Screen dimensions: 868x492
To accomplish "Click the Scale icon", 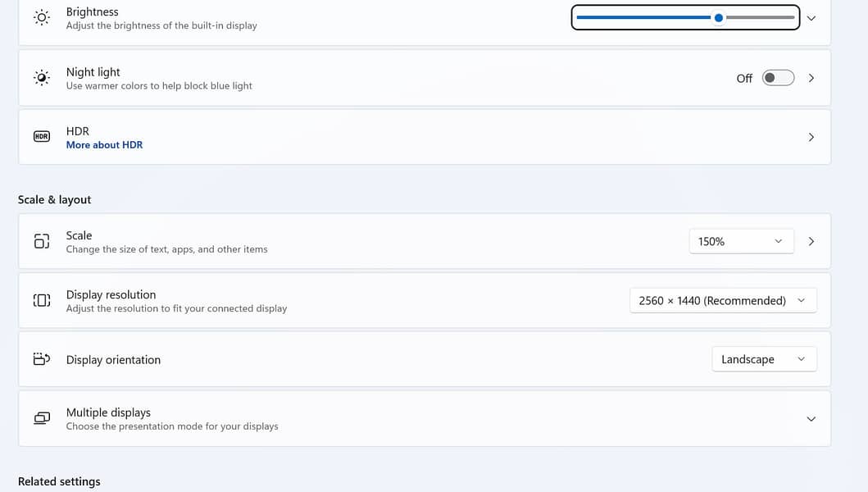I will tap(42, 241).
